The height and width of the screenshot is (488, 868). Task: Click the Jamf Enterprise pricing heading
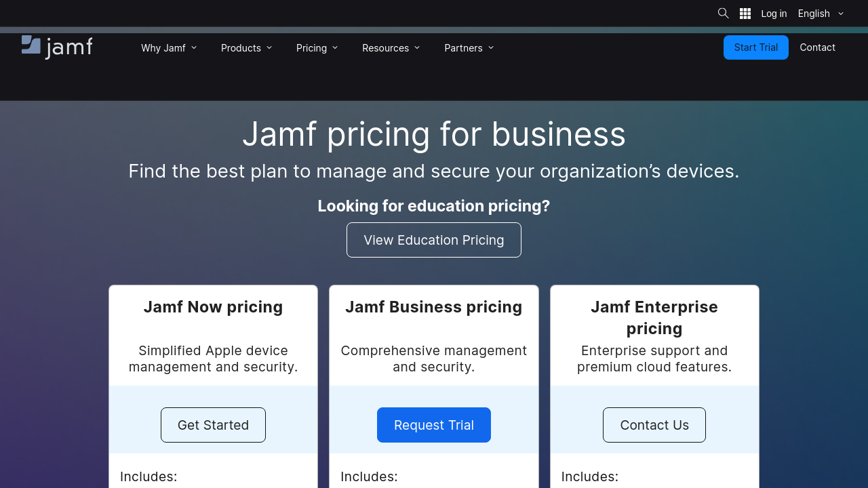tap(654, 318)
